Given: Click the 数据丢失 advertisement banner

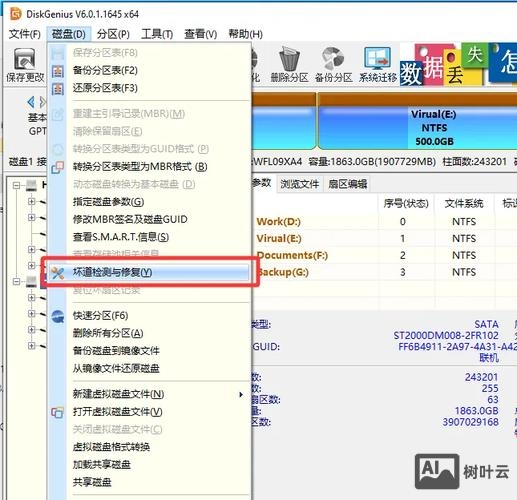Looking at the screenshot, I should (x=458, y=64).
